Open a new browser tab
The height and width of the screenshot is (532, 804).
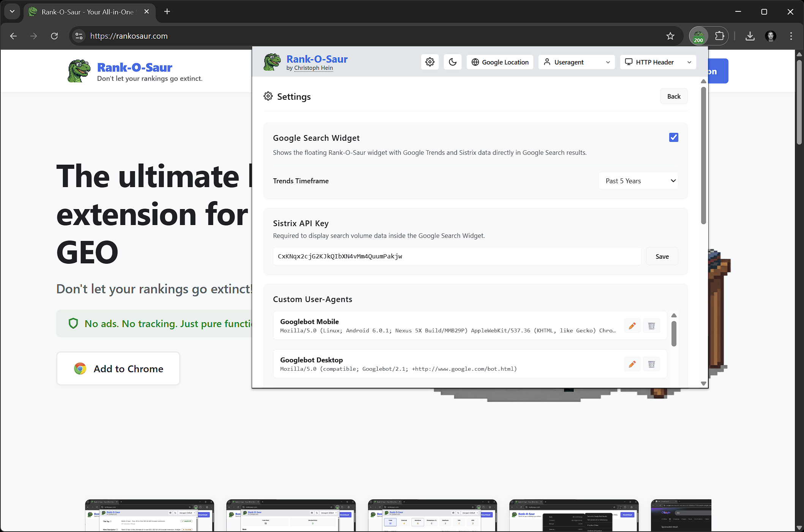click(167, 12)
